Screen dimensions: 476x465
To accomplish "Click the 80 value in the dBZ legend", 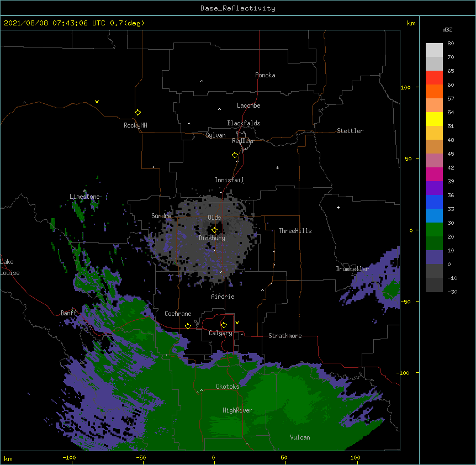I will click(x=451, y=44).
